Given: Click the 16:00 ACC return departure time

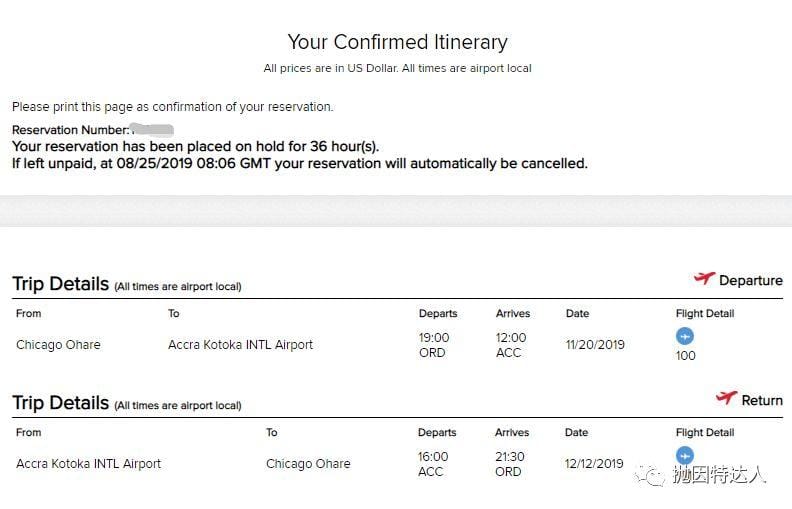Looking at the screenshot, I should [433, 464].
